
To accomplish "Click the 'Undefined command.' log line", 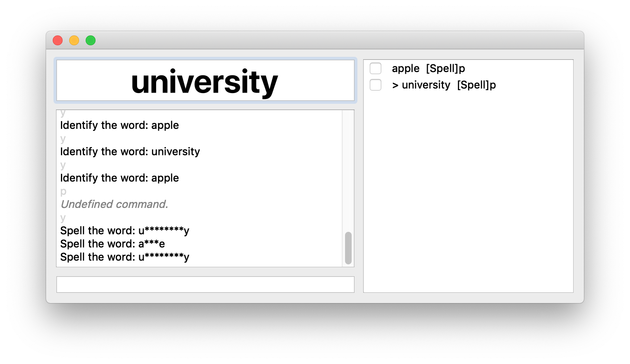I will pyautogui.click(x=114, y=204).
